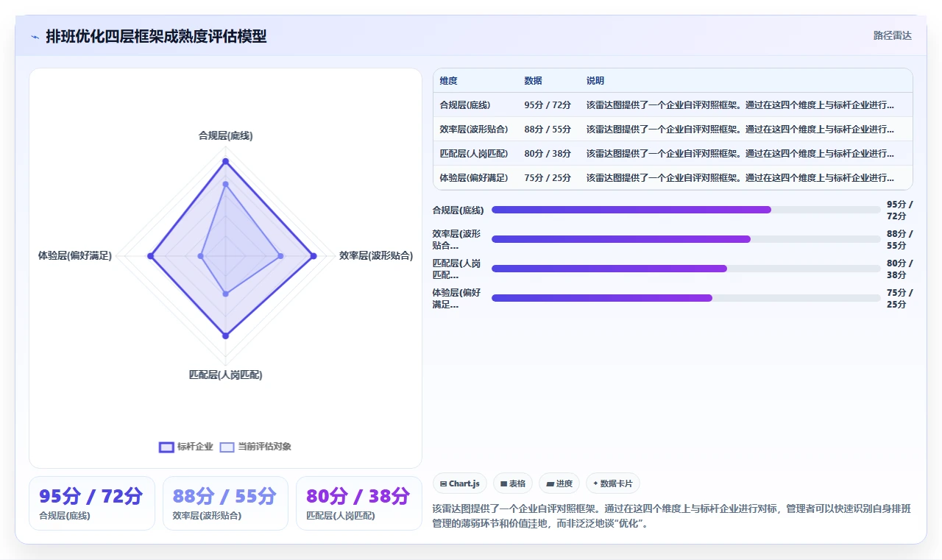Click the benchmark data point on the 体验层 axis
Screen dimensions: 942x560
pos(150,256)
